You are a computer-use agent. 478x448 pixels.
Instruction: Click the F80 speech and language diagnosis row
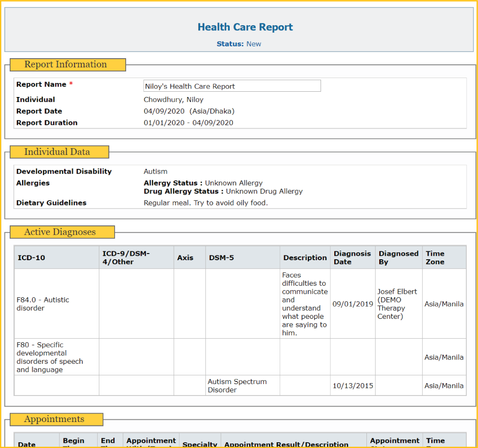coord(49,357)
